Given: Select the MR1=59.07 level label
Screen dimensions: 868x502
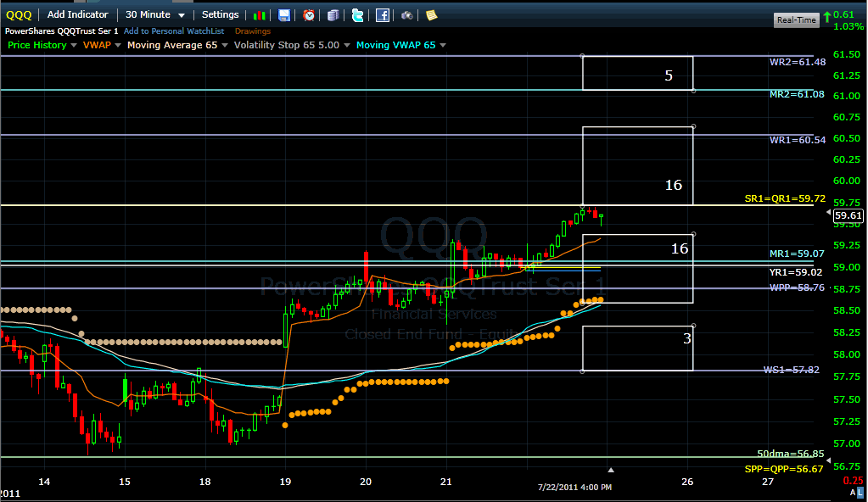Looking at the screenshot, I should point(797,254).
